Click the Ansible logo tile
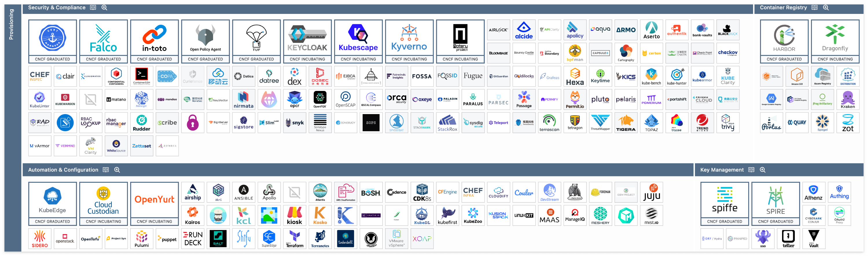868x256 pixels. pyautogui.click(x=244, y=192)
